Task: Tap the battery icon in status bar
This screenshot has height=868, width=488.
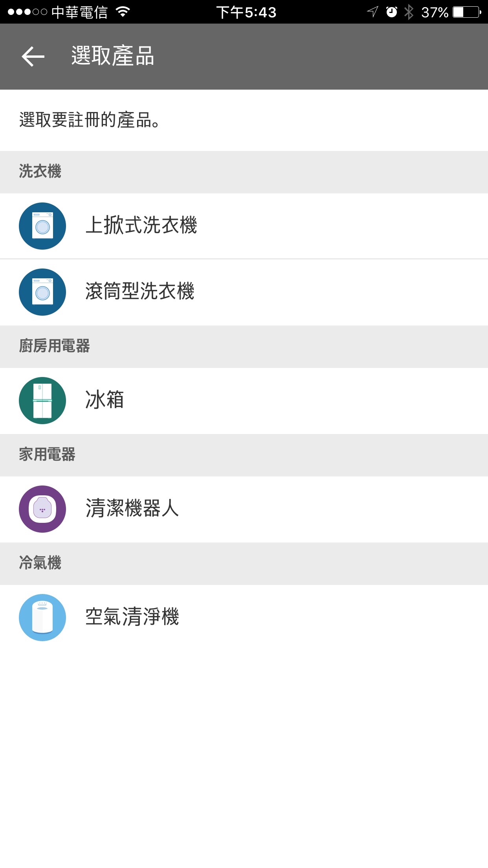Action: tap(467, 12)
